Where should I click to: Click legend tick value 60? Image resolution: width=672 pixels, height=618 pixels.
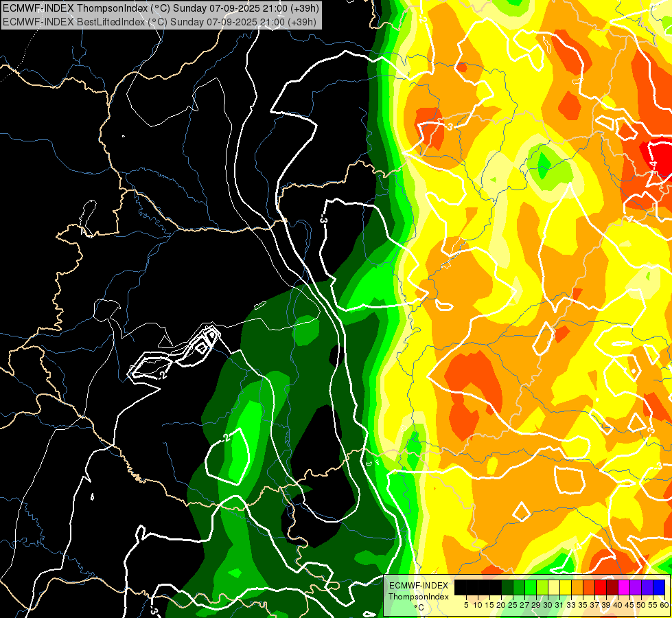pyautogui.click(x=664, y=605)
